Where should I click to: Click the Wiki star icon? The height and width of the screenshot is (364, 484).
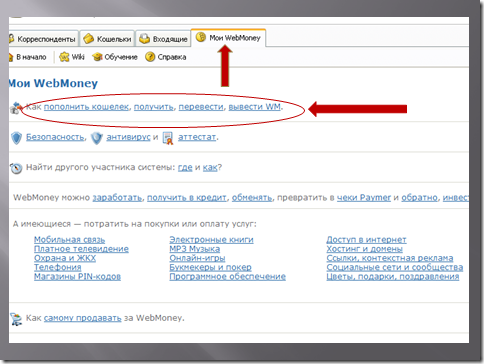point(64,57)
